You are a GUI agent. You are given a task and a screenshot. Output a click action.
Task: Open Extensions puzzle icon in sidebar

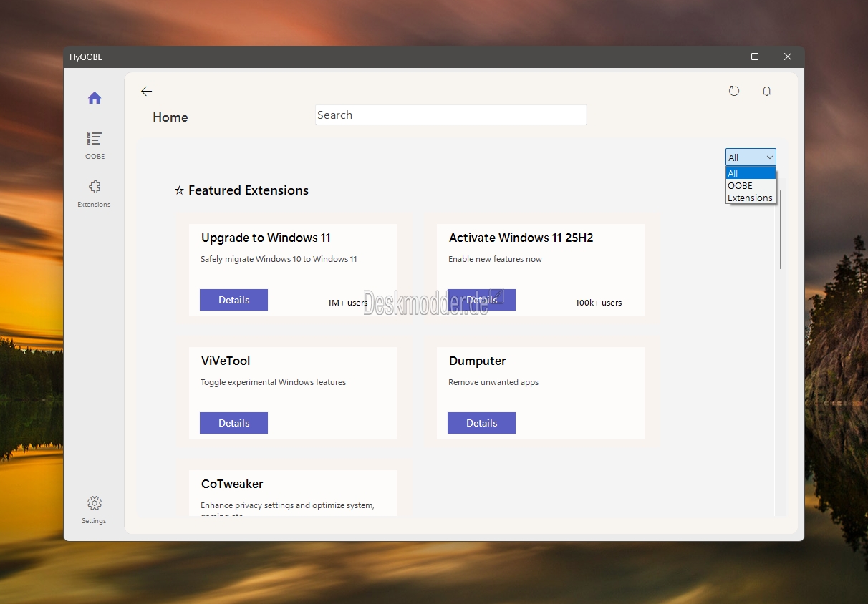point(95,187)
